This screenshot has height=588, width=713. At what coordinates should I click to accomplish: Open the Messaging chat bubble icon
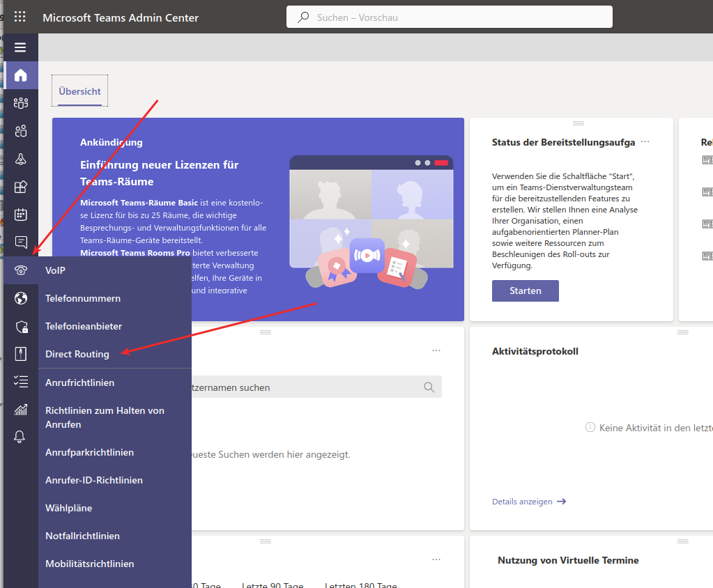[21, 242]
